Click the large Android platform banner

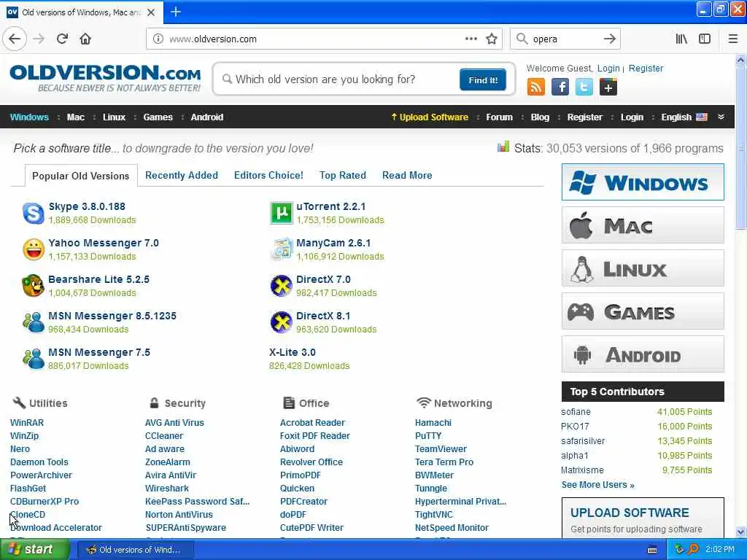click(x=643, y=354)
